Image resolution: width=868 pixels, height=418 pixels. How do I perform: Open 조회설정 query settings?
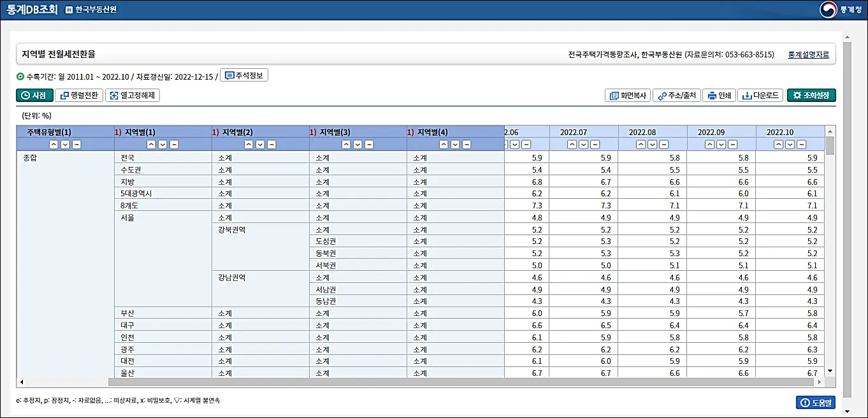click(x=811, y=96)
